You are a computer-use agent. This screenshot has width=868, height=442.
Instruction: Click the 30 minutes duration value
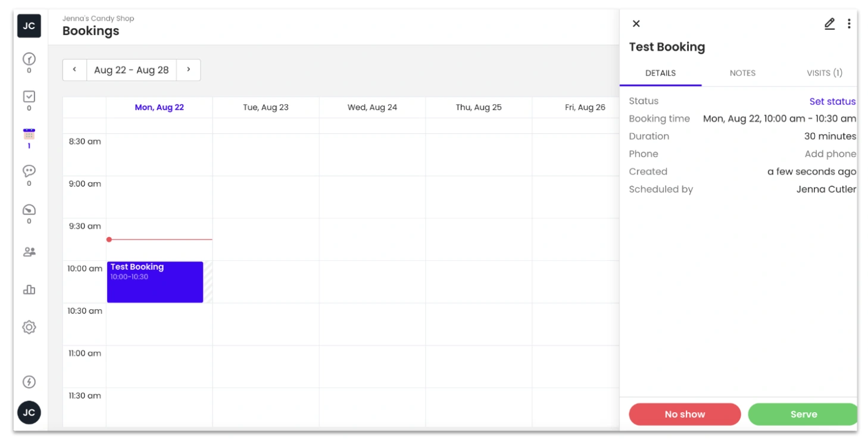click(x=830, y=136)
